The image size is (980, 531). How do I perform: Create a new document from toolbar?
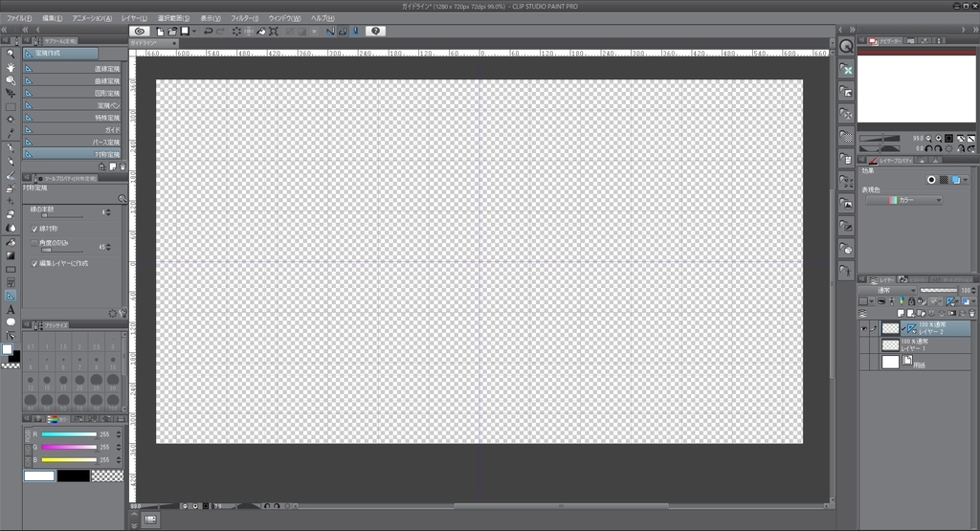(161, 32)
